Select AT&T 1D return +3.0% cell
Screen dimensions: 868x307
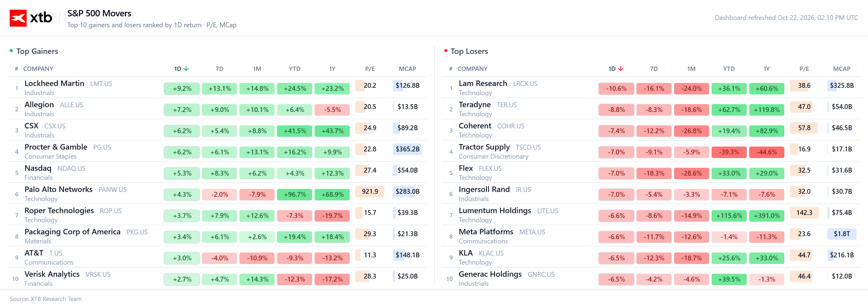(x=182, y=258)
